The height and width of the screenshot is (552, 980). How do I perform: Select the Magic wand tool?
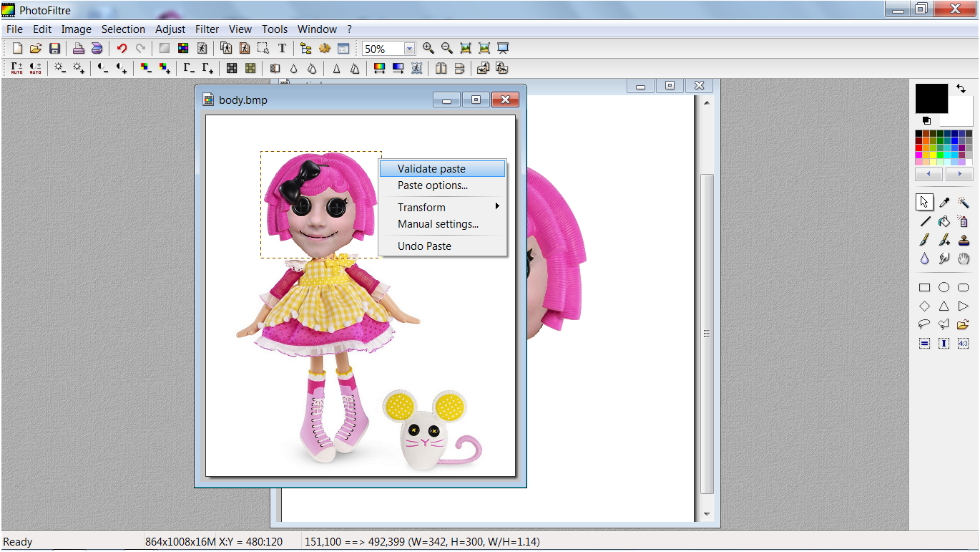coord(964,203)
